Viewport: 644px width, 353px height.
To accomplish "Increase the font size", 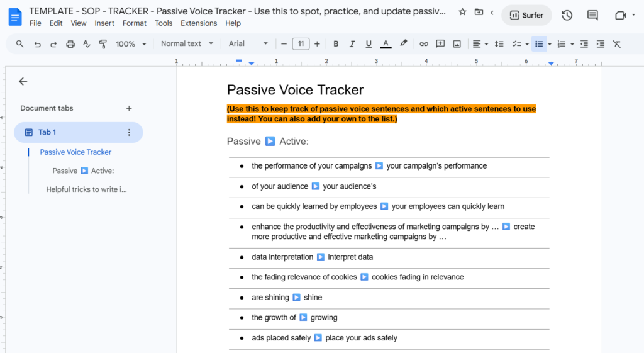I will pos(317,44).
